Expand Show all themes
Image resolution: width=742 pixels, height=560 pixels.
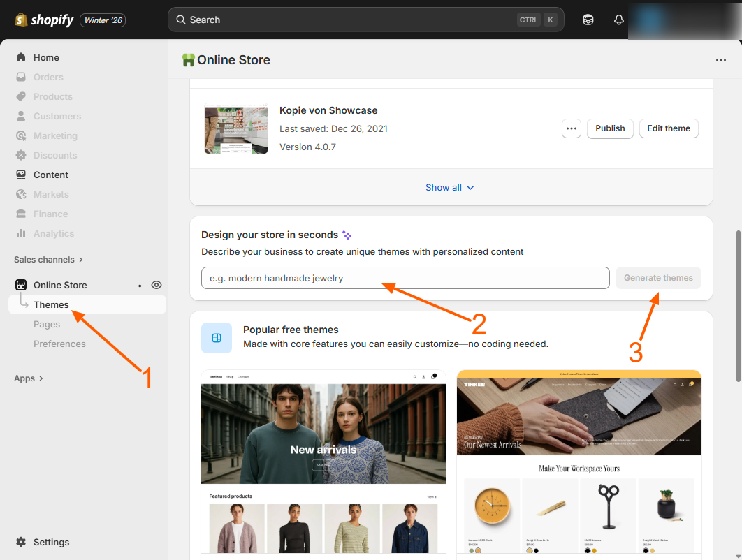coord(449,188)
